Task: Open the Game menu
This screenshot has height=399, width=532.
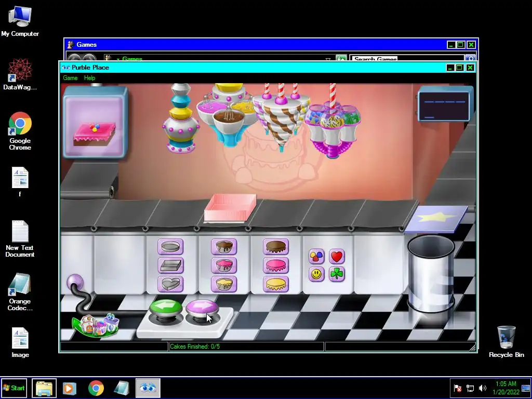Action: coord(70,78)
